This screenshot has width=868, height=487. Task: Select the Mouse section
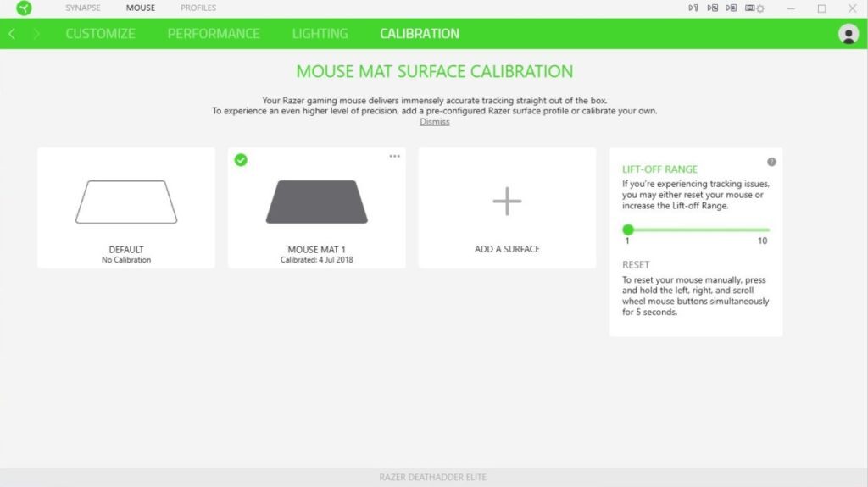click(141, 8)
